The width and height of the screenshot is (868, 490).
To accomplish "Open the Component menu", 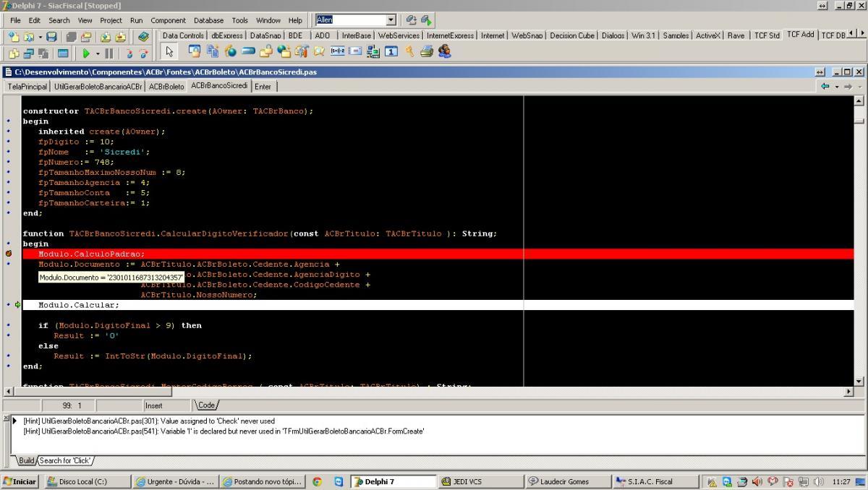I will click(168, 20).
